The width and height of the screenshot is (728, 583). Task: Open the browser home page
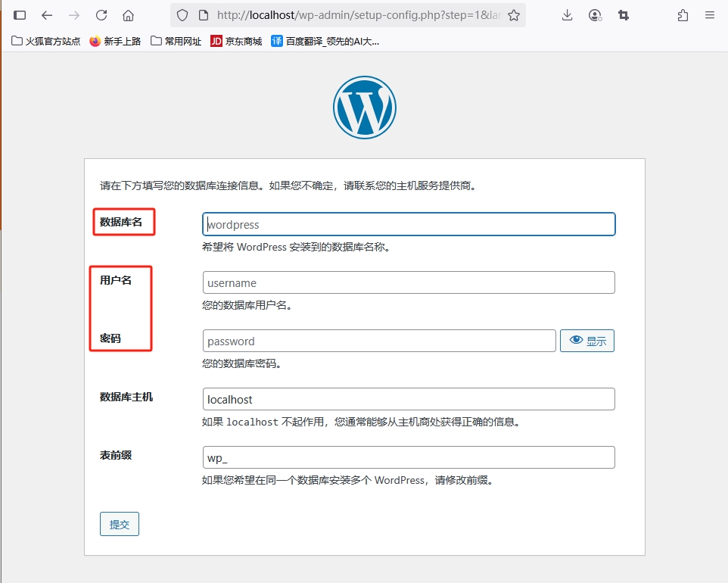pos(128,15)
